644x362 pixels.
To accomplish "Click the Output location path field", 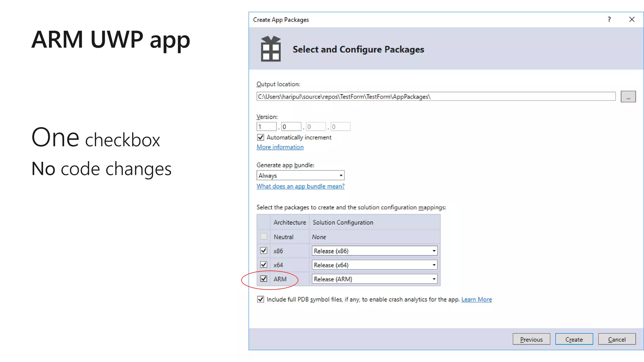I will (x=436, y=97).
